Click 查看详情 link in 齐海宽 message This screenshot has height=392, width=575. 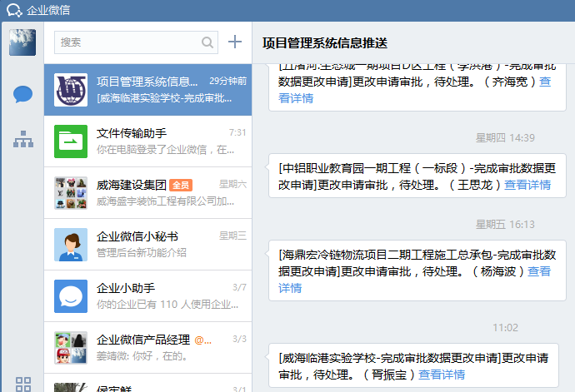[296, 98]
